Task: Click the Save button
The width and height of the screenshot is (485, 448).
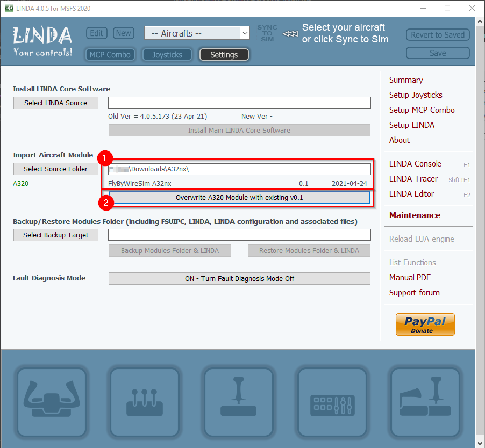Action: [438, 53]
